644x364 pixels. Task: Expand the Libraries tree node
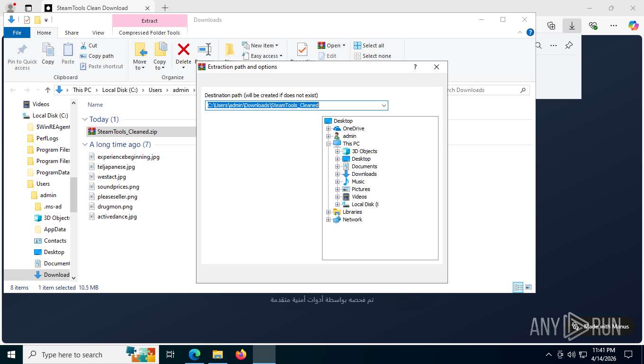[328, 212]
